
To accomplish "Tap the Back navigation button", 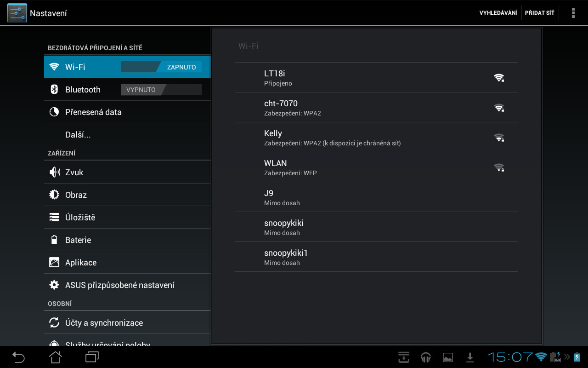I will pyautogui.click(x=18, y=357).
